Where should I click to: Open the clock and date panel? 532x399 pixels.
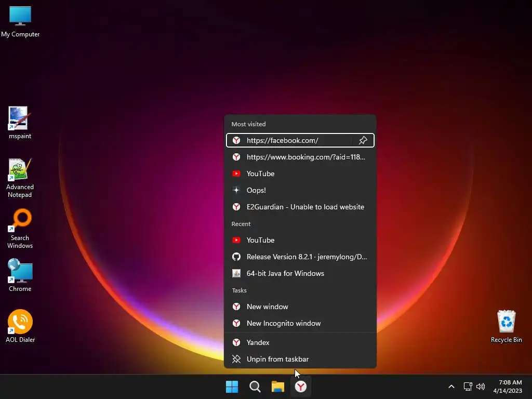coord(508,387)
